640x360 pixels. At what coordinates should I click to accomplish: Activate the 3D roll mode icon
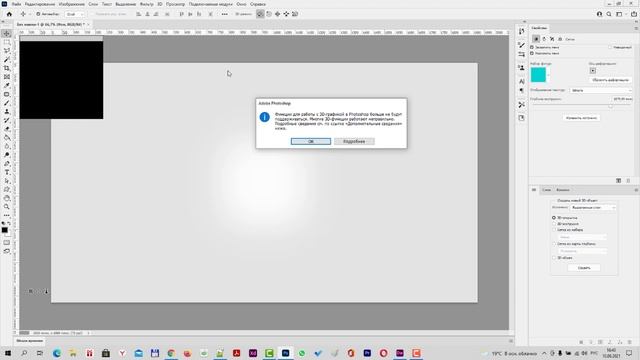point(269,14)
